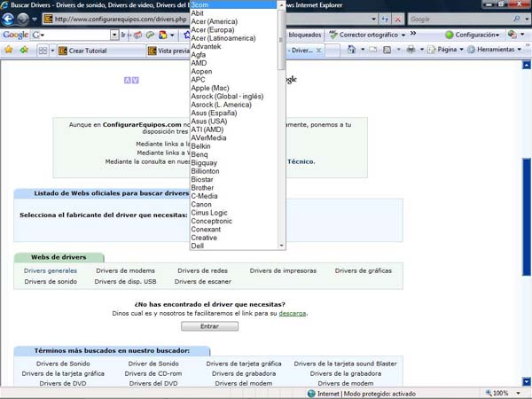
Task: Open the recent pages history dropdown arrow
Action: pos(35,20)
